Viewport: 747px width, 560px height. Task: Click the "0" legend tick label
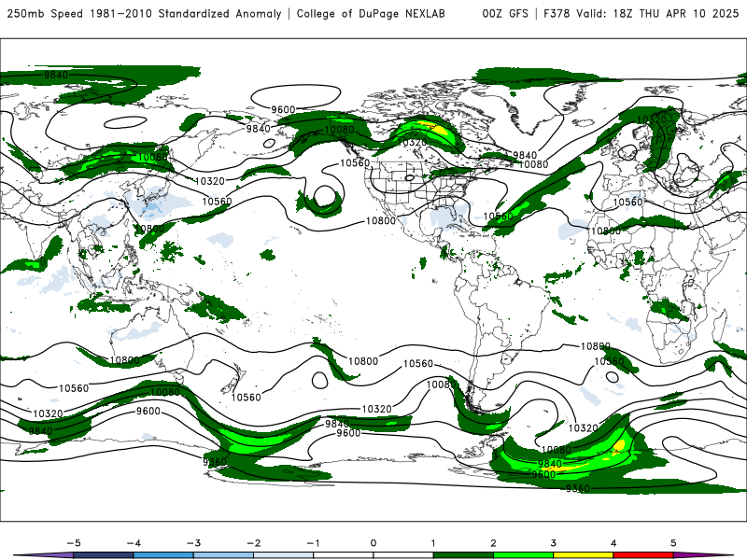373,543
